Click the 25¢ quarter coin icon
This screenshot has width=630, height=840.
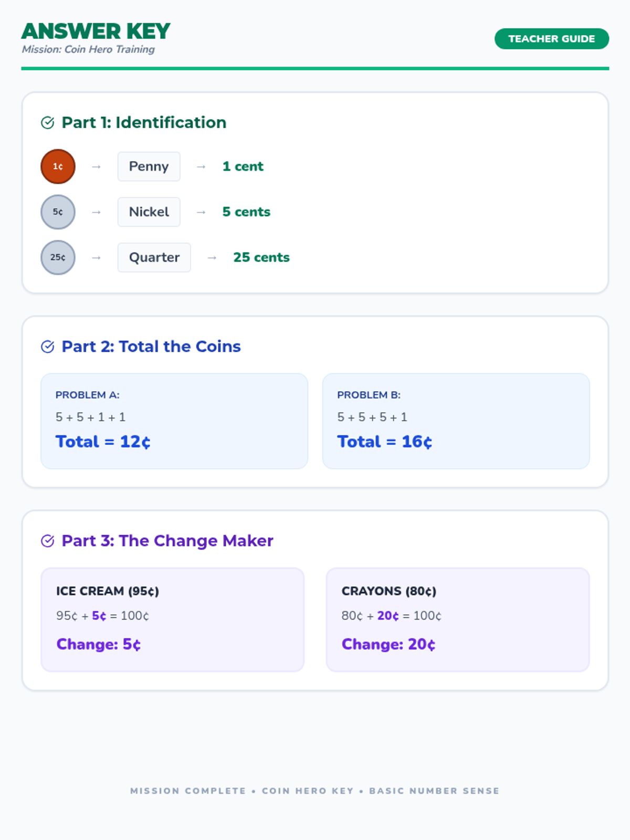tap(58, 257)
